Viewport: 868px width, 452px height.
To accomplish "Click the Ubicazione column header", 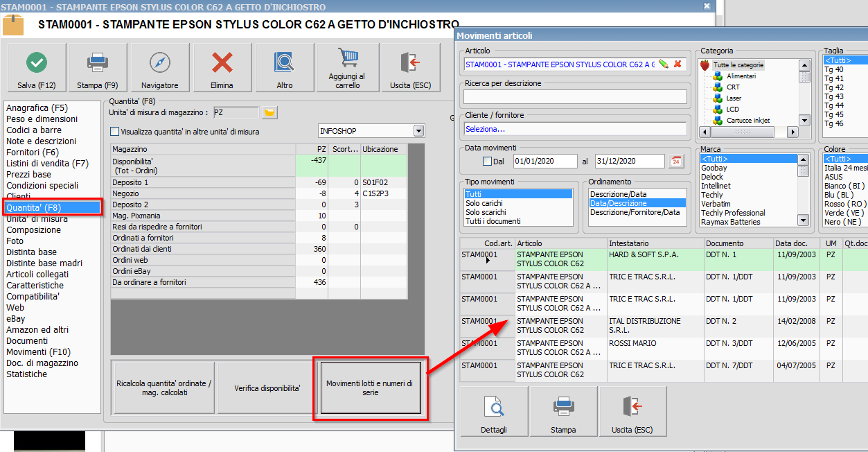I will (384, 149).
